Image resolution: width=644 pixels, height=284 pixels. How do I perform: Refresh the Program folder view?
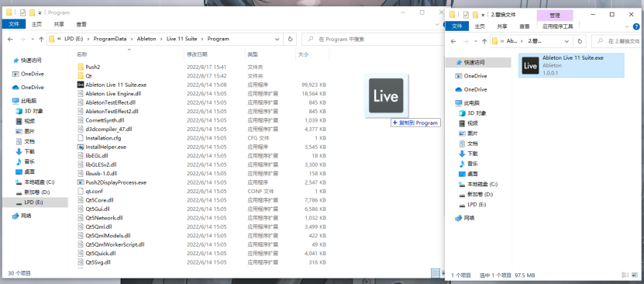[290, 40]
